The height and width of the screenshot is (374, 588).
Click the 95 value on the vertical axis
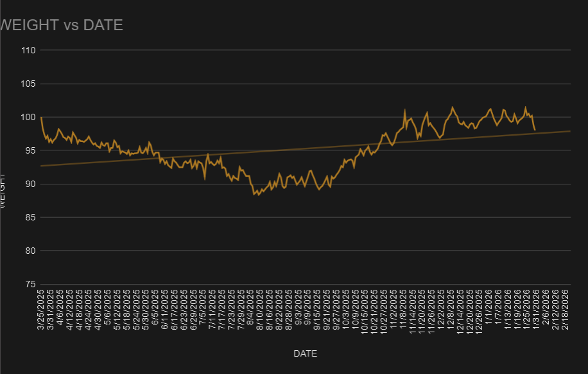tap(30, 150)
